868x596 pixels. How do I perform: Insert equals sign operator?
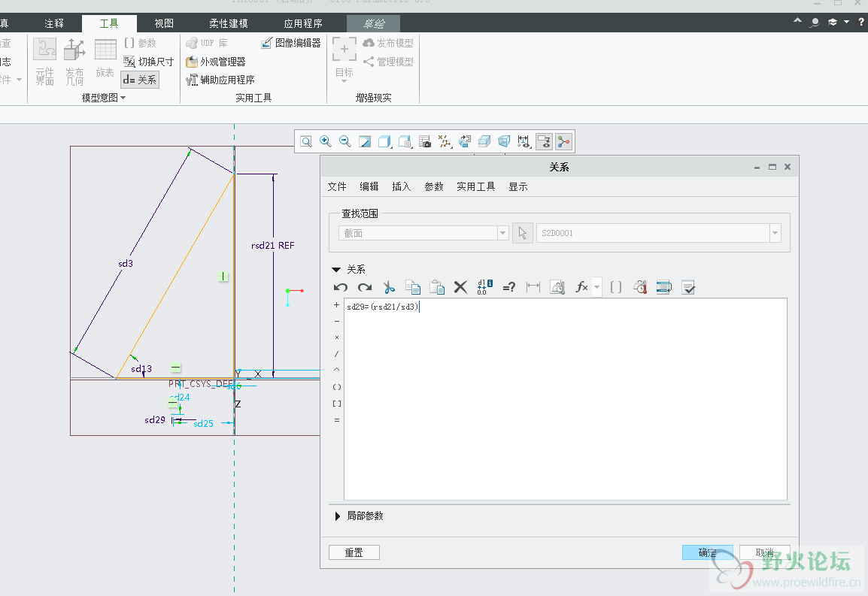coord(336,420)
